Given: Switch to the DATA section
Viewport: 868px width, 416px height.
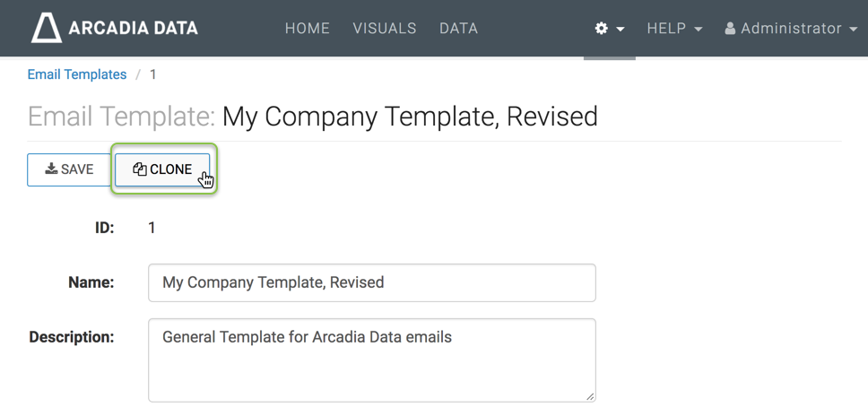Looking at the screenshot, I should tap(458, 29).
